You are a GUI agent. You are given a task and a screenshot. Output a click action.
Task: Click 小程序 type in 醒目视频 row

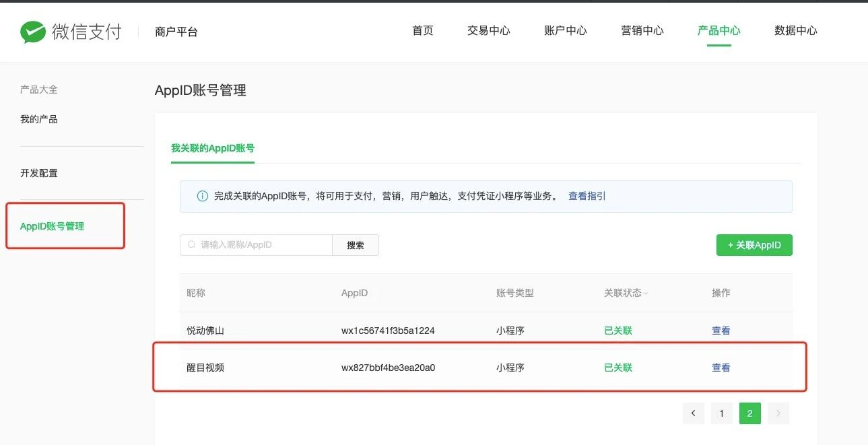[510, 368]
